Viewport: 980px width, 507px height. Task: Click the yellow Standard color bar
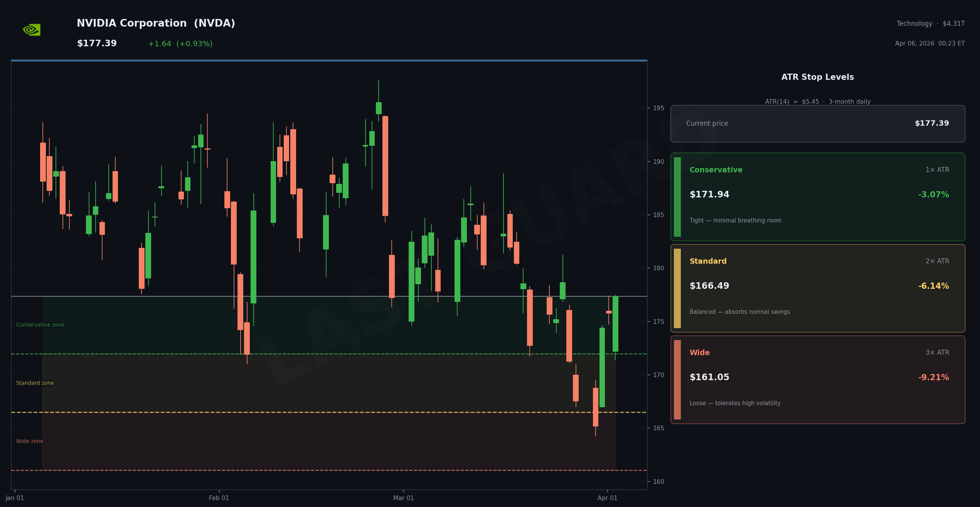pos(677,288)
